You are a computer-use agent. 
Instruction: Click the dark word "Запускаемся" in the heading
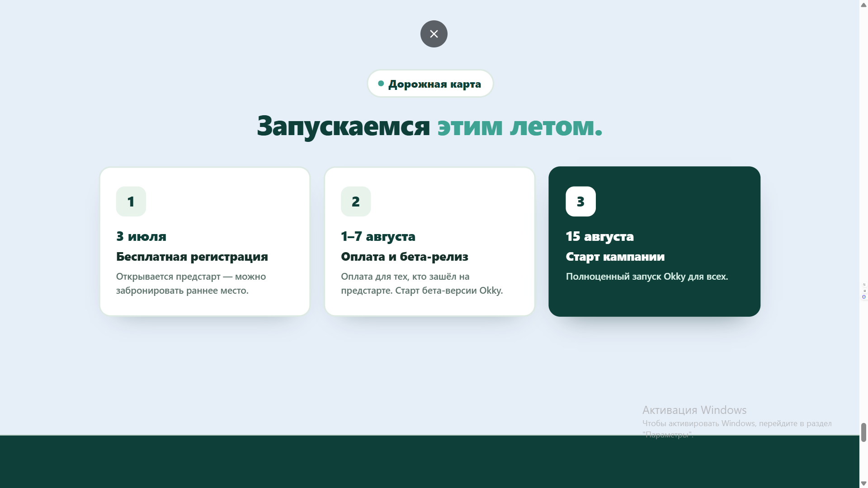pos(344,126)
